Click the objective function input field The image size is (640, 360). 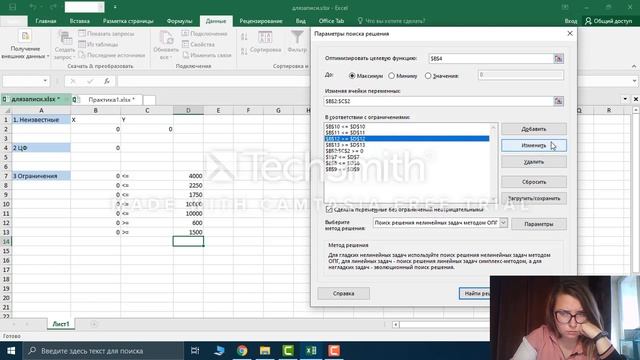(x=491, y=59)
